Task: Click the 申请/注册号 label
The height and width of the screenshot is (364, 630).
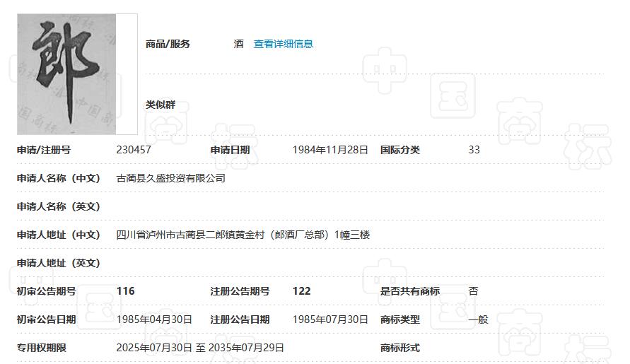Action: pyautogui.click(x=44, y=150)
